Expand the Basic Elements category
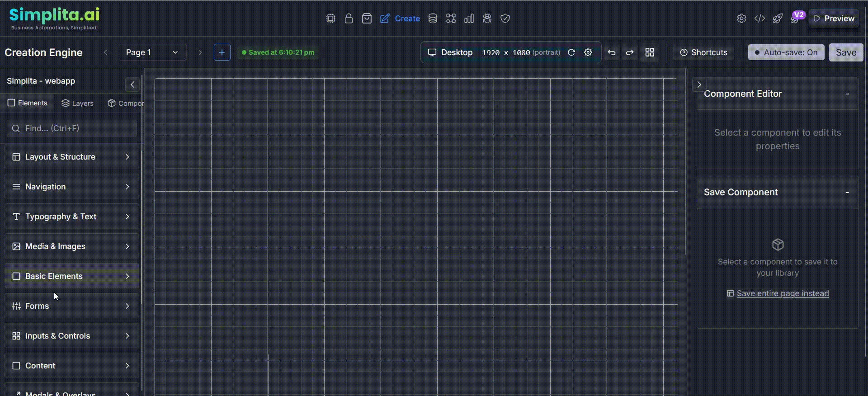Screen dimensions: 868x396 pos(72,276)
